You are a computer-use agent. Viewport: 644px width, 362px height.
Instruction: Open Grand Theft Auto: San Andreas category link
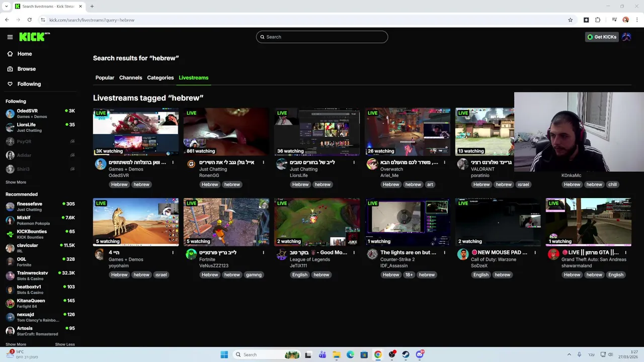point(594,259)
